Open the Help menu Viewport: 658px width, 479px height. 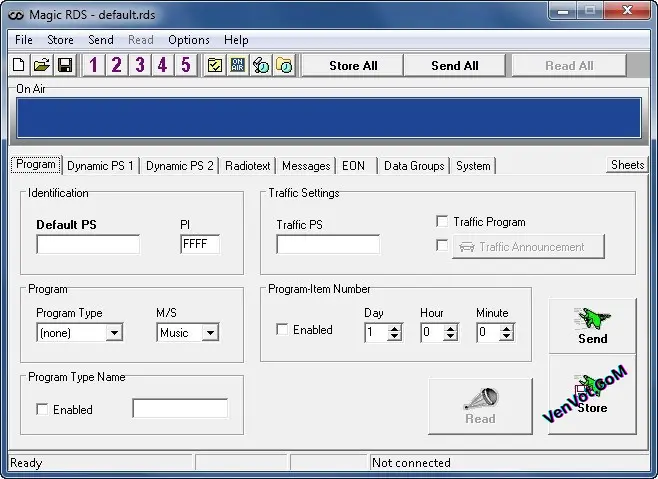236,40
